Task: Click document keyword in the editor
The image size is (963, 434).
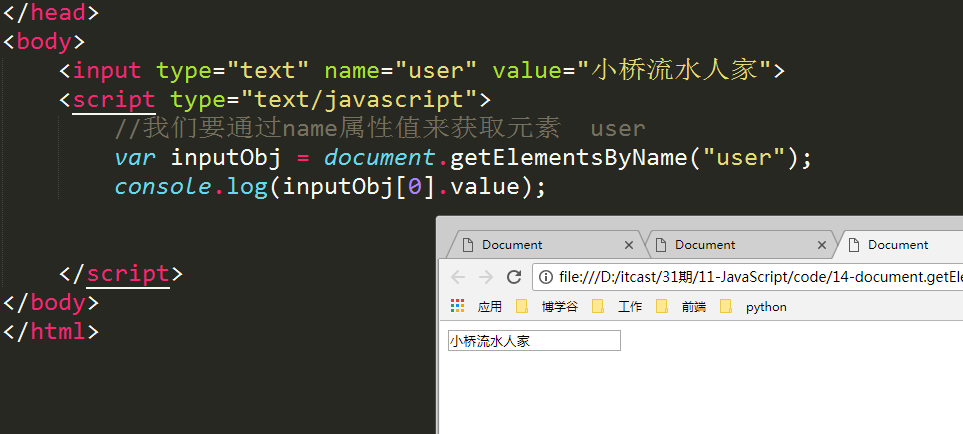Action: pos(380,158)
